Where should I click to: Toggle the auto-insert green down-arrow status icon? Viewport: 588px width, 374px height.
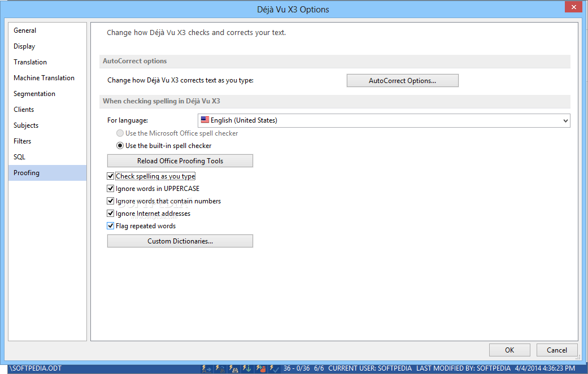coord(247,369)
